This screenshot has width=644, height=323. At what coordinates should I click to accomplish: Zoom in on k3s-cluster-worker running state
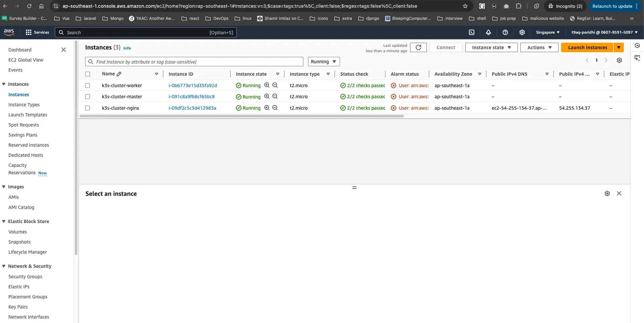pos(267,85)
